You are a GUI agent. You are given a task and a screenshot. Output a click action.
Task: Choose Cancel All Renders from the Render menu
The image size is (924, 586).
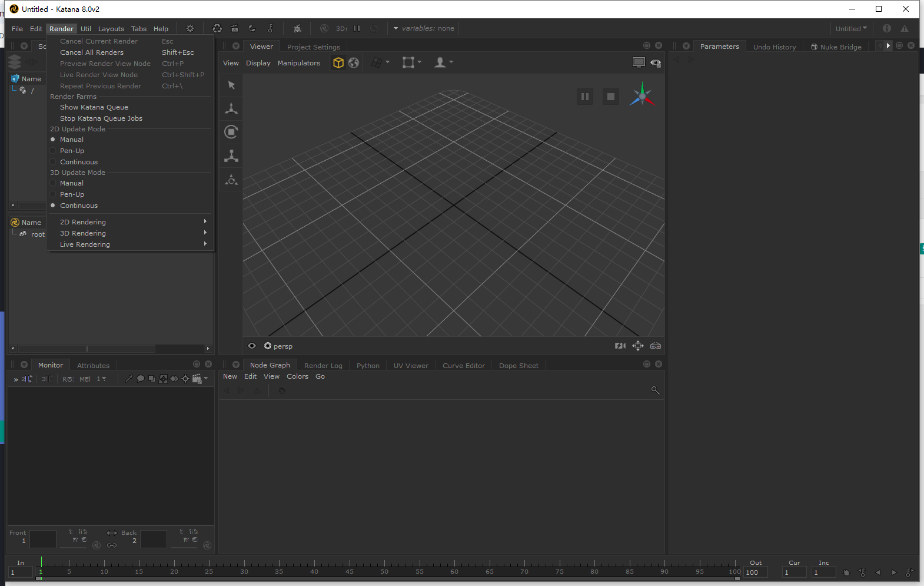92,52
